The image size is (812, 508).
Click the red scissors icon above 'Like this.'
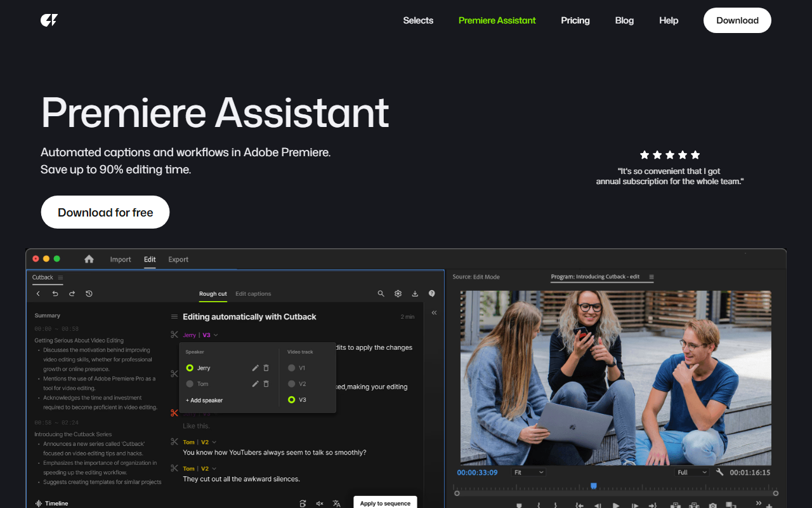click(x=174, y=413)
